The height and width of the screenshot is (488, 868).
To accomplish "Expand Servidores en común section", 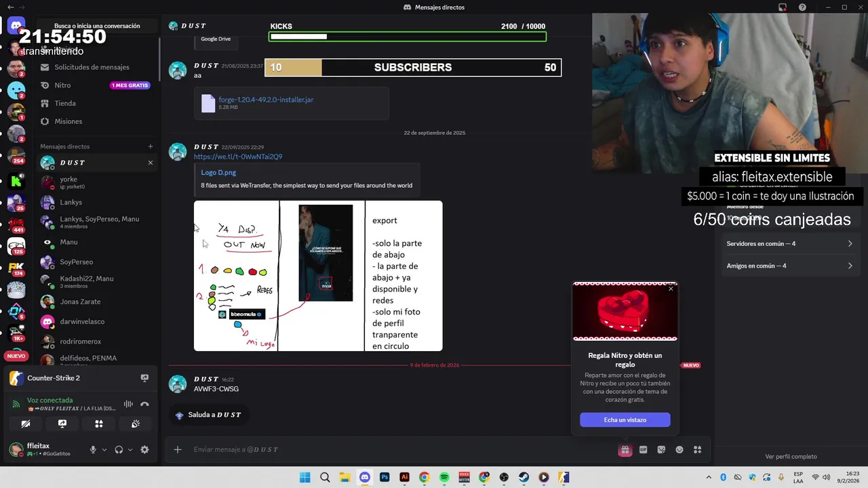I will pos(789,244).
